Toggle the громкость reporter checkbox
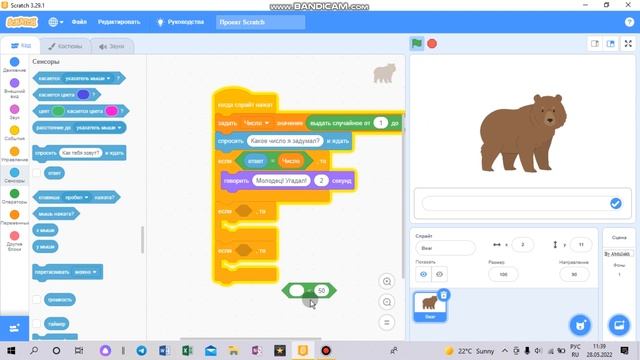Viewport: 640px width, 360px height. tap(37, 300)
